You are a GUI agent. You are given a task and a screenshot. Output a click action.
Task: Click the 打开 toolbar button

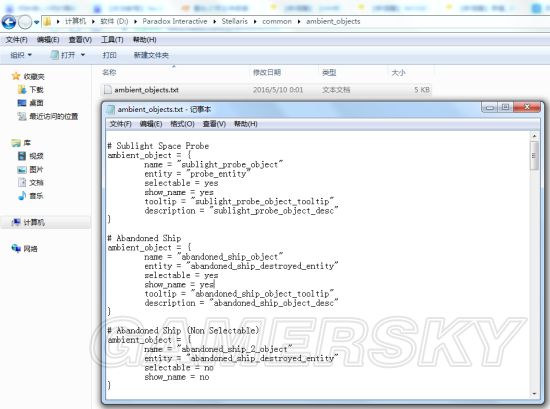click(x=63, y=55)
